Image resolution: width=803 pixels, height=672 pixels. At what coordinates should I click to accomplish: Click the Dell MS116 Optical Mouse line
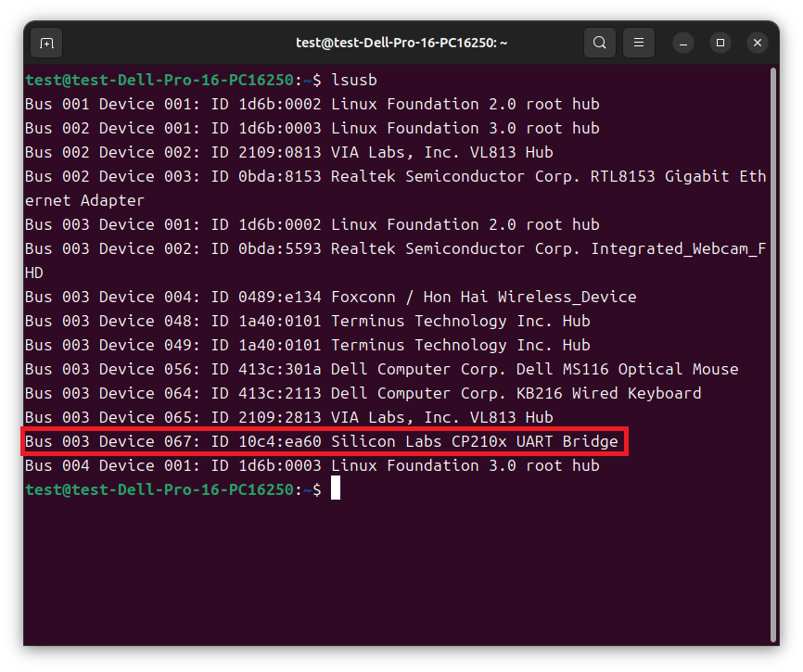coord(382,369)
